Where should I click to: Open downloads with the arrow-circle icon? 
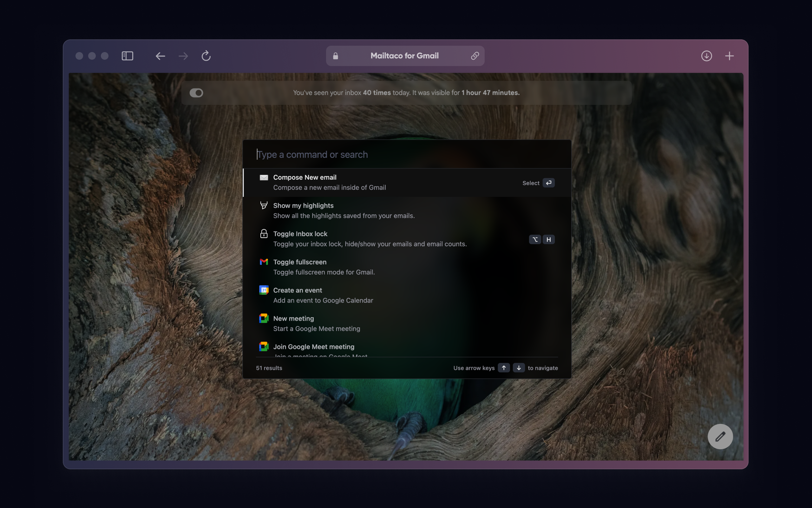pos(707,56)
